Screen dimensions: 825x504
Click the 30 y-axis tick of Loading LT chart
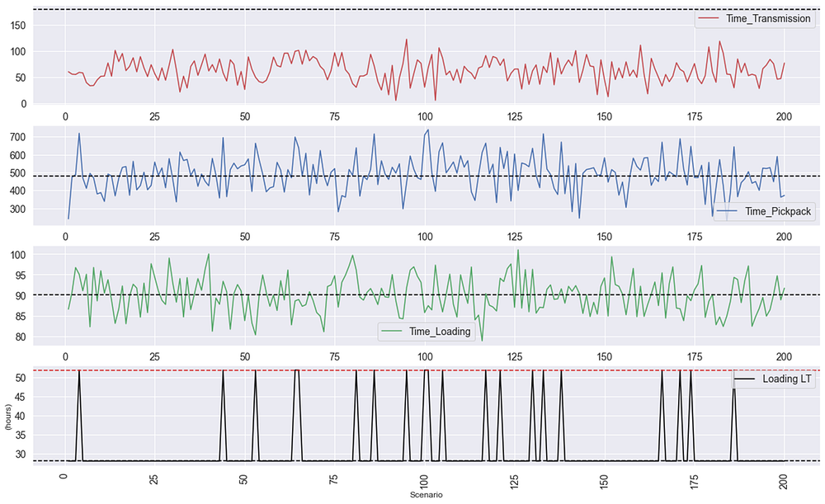[x=21, y=454]
